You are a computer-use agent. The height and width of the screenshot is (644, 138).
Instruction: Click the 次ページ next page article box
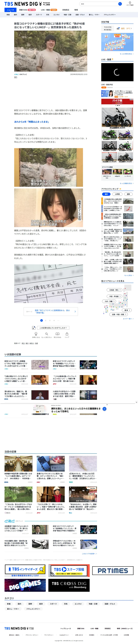coord(51,311)
